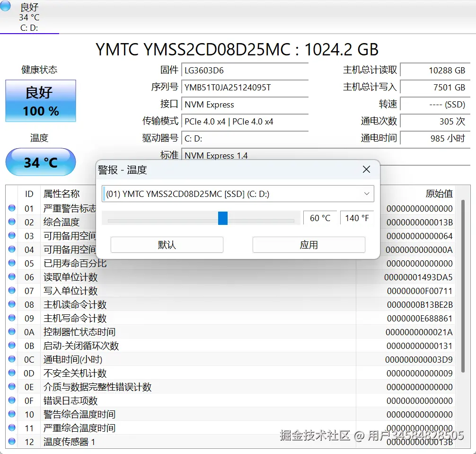Click the power-on hours 985 小时
The width and height of the screenshot is (476, 454).
click(x=435, y=139)
